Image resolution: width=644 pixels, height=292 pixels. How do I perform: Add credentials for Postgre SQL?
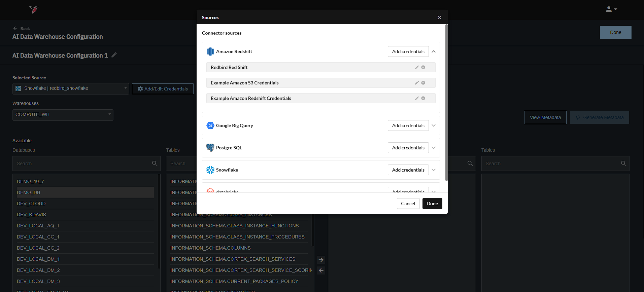[408, 148]
